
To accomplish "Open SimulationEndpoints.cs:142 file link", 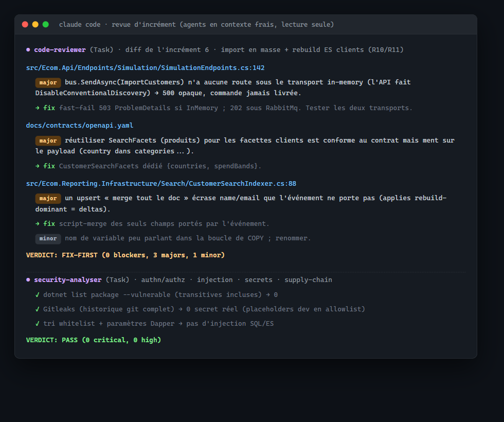I will coord(145,67).
